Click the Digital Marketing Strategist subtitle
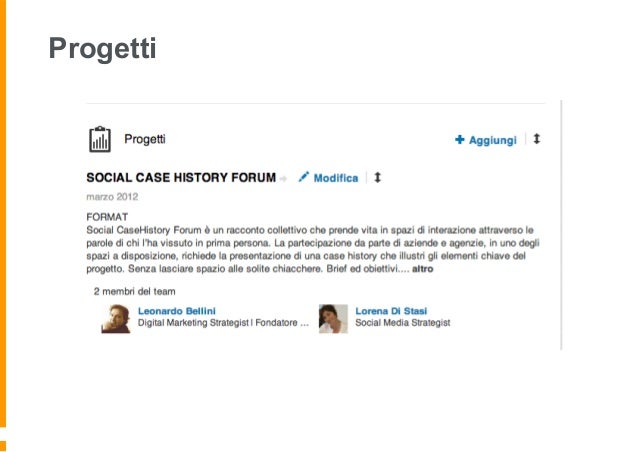The image size is (638, 452). [x=223, y=323]
